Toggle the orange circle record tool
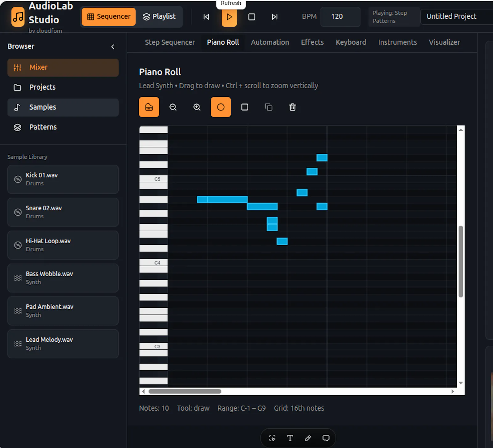 tap(221, 107)
